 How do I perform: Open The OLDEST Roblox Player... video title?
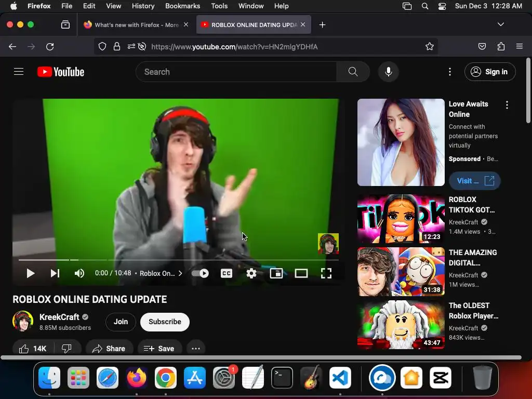coord(473,311)
